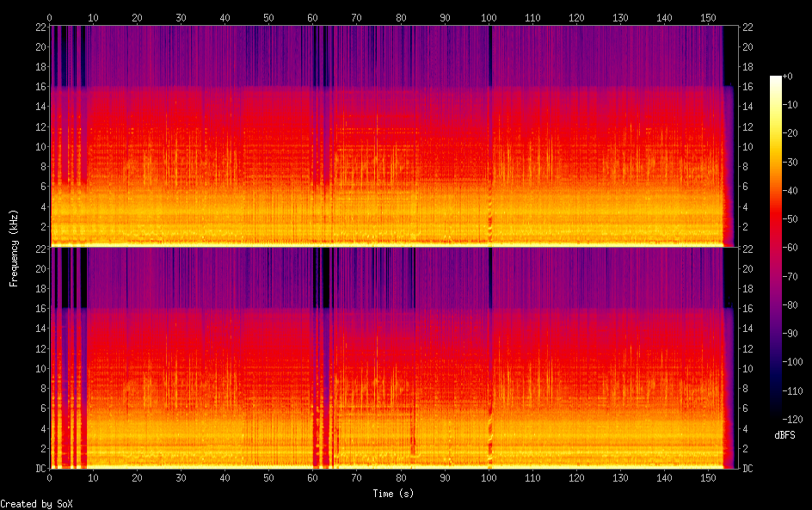Click "DC" on the left frequency axis
Viewport: 812px width, 510px height.
(x=41, y=469)
